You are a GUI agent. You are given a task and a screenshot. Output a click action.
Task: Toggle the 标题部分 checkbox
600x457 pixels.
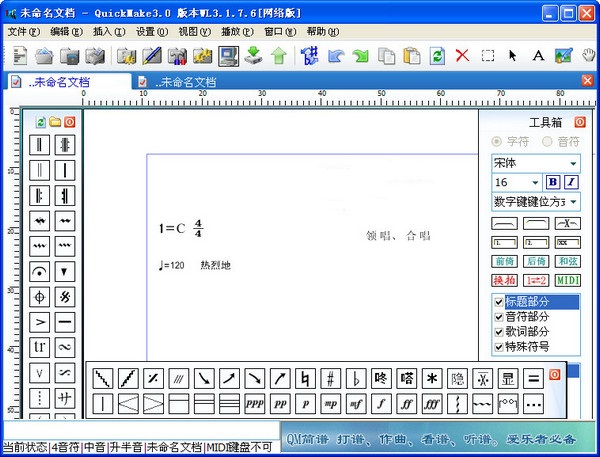point(499,302)
